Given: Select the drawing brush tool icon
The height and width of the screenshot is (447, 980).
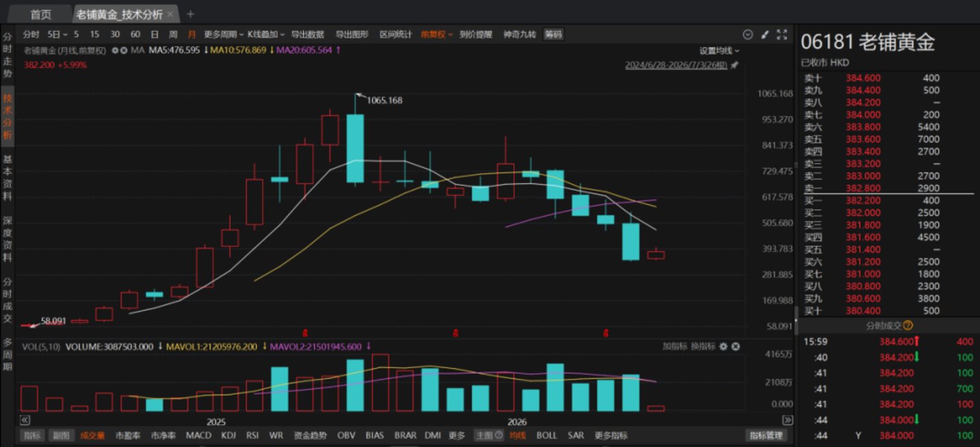Looking at the screenshot, I should pos(765,34).
